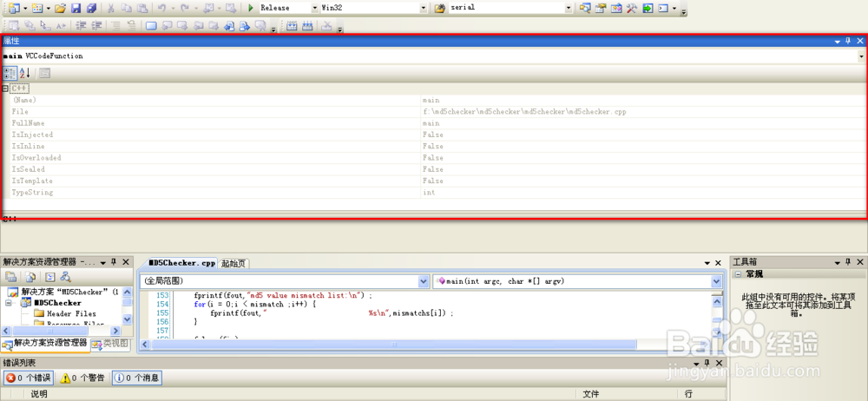Toggle the 0 个警告 warnings filter
The image size is (868, 401).
pyautogui.click(x=83, y=378)
